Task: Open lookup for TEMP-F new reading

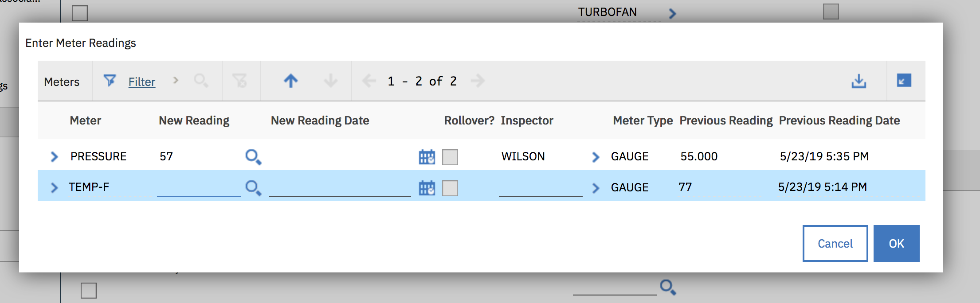Action: pos(253,188)
